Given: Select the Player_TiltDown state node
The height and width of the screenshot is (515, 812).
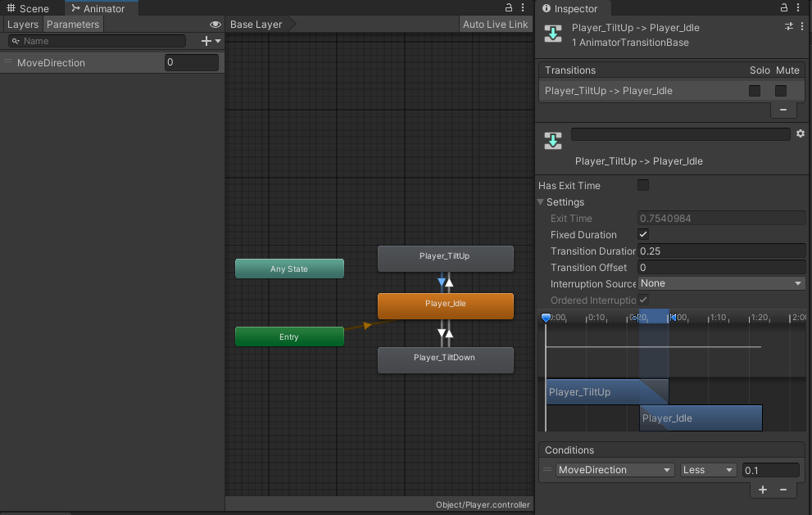Looking at the screenshot, I should coord(446,359).
